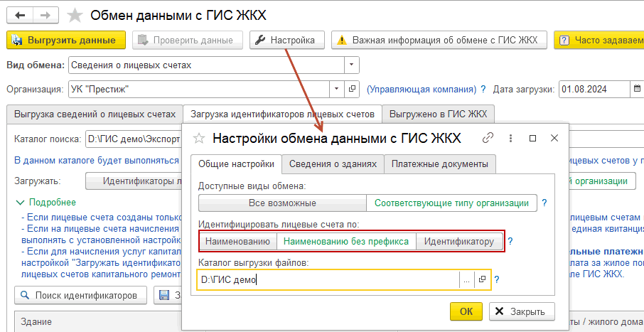Click the Вид обмена field Сведения о лицевых счетах
The width and height of the screenshot is (644, 332).
207,65
